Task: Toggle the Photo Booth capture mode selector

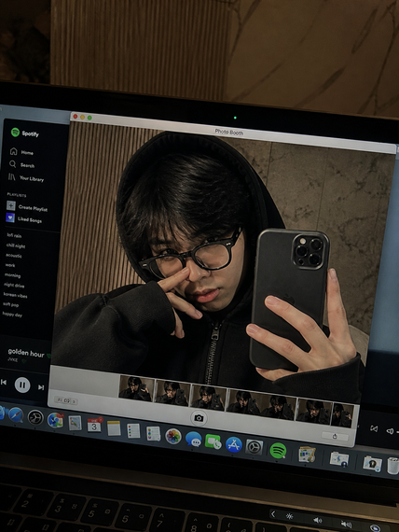Action: click(66, 400)
